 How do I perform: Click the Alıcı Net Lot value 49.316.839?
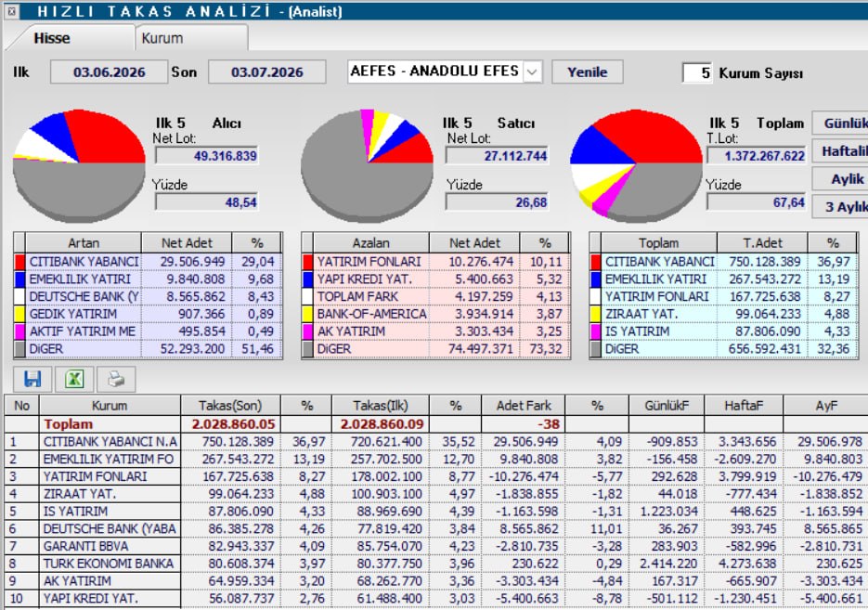206,156
